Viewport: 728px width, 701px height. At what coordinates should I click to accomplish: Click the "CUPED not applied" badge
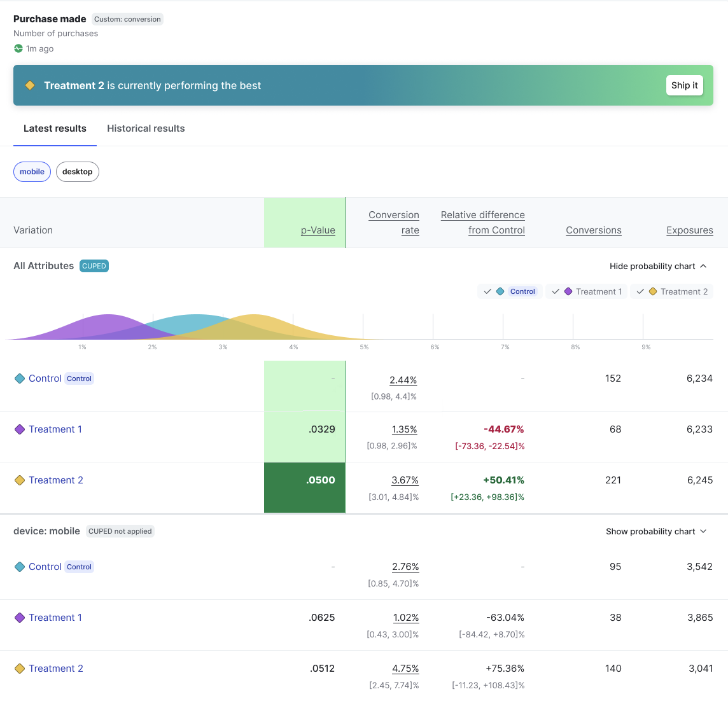[120, 531]
